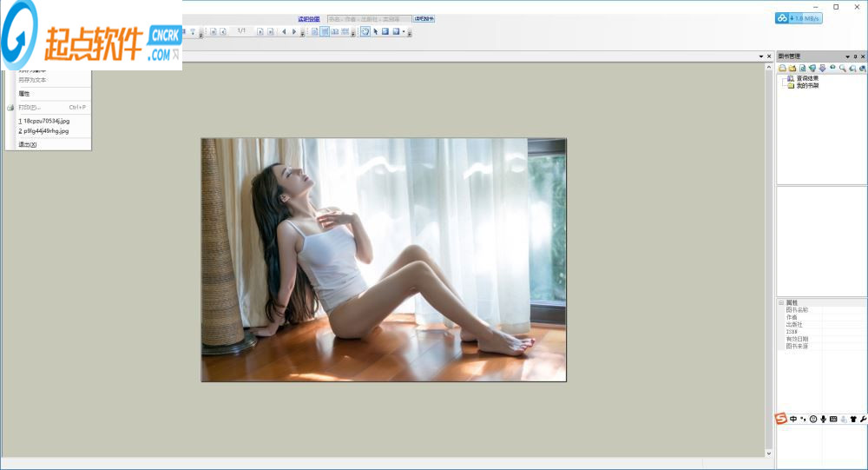The image size is (868, 470).
Task: Go to first page in navigation toolbar
Action: coord(214,31)
